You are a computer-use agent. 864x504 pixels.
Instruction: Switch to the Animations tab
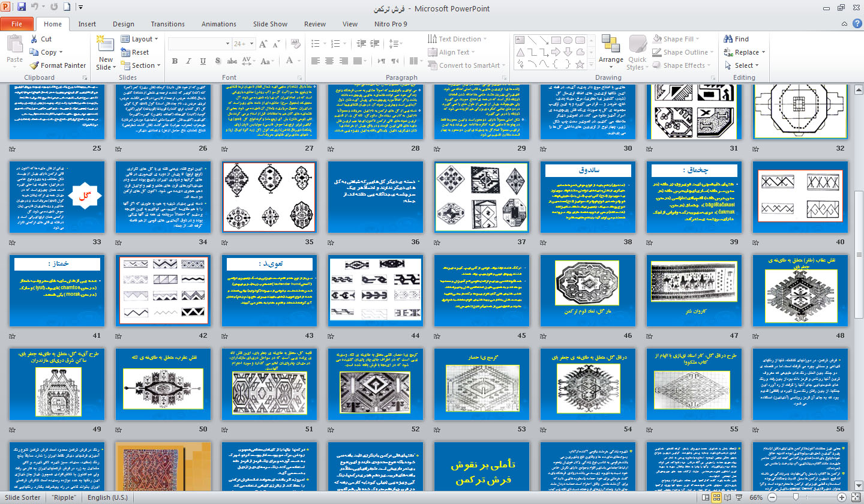point(219,24)
